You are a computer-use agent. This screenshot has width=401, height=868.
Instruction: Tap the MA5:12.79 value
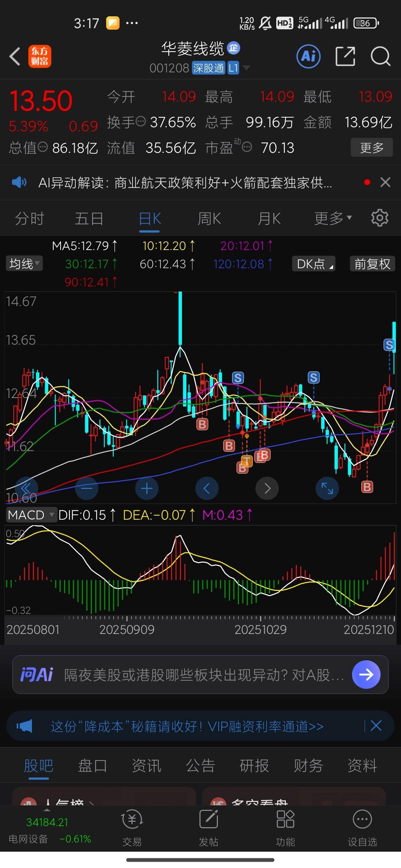coord(85,246)
